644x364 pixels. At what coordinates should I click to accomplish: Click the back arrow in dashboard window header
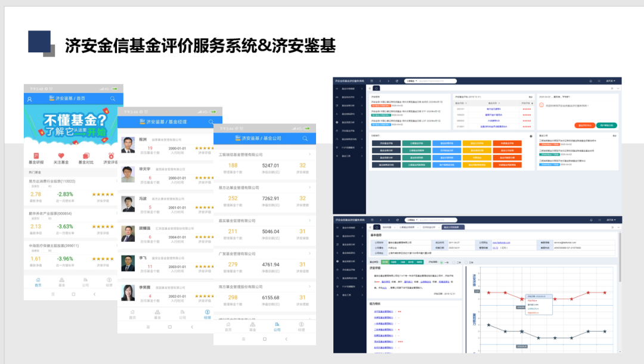tap(380, 81)
